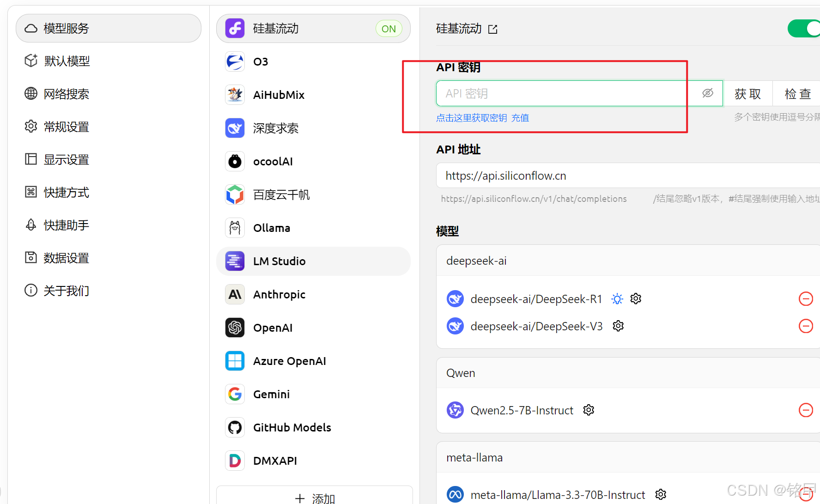Viewport: 820px width, 504px height.
Task: Select the Ollama llama icon
Action: [x=235, y=228]
